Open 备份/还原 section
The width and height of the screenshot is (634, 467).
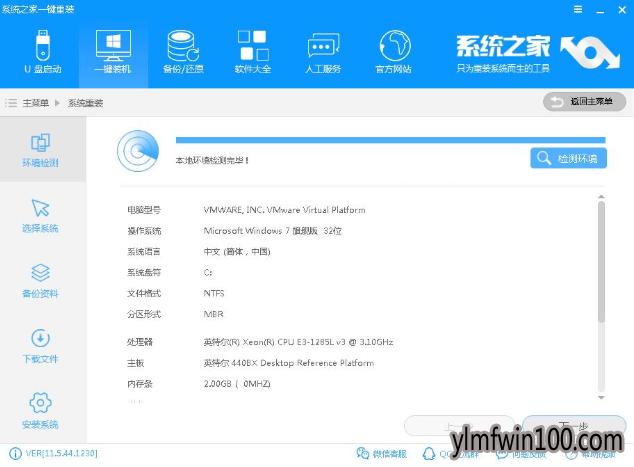pyautogui.click(x=183, y=51)
